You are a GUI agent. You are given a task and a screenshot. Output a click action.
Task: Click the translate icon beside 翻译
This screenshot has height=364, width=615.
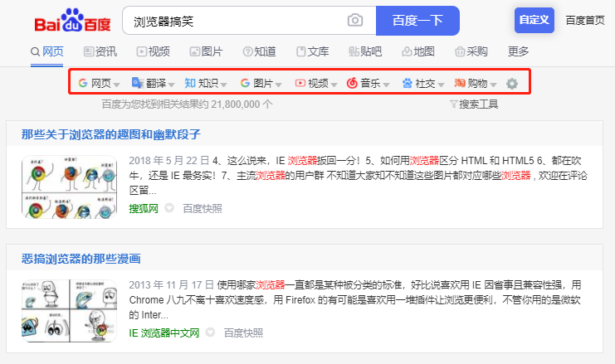point(138,83)
